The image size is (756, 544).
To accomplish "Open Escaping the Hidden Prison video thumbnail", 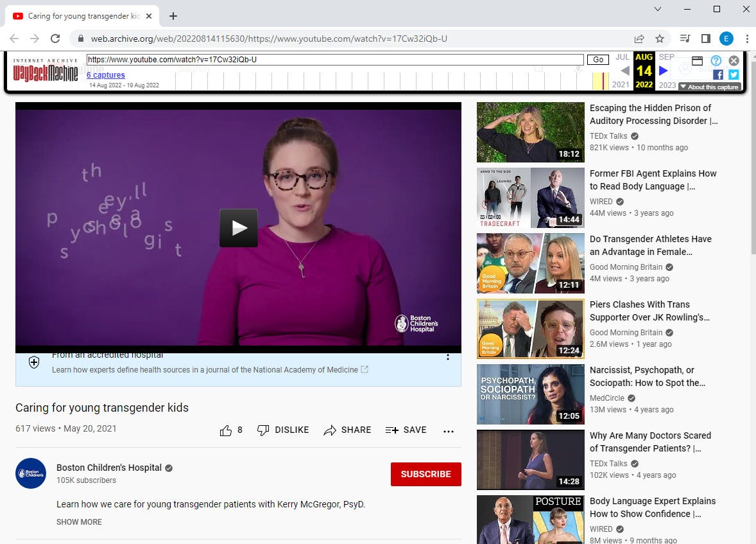I will tap(530, 132).
